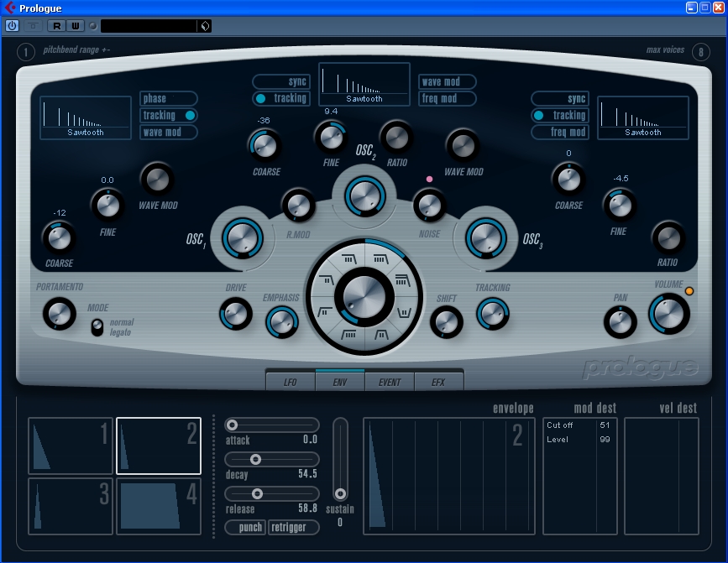This screenshot has width=728, height=563.
Task: Toggle the punch button
Action: [246, 527]
